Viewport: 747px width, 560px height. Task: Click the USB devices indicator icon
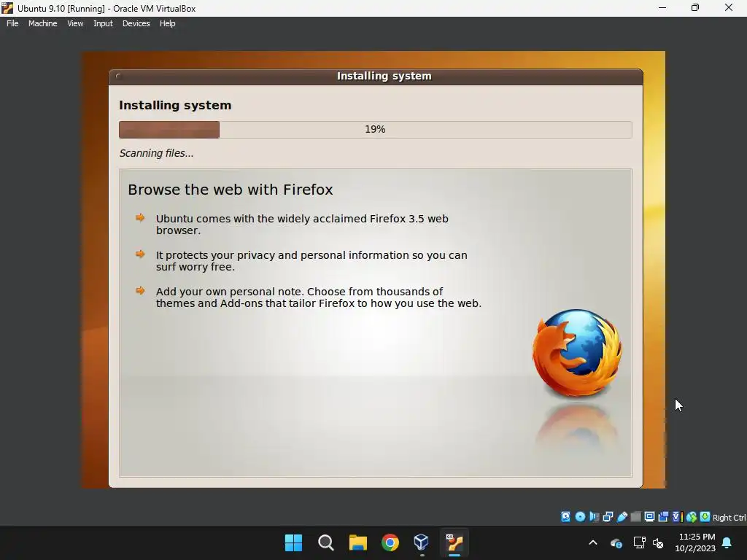click(622, 517)
